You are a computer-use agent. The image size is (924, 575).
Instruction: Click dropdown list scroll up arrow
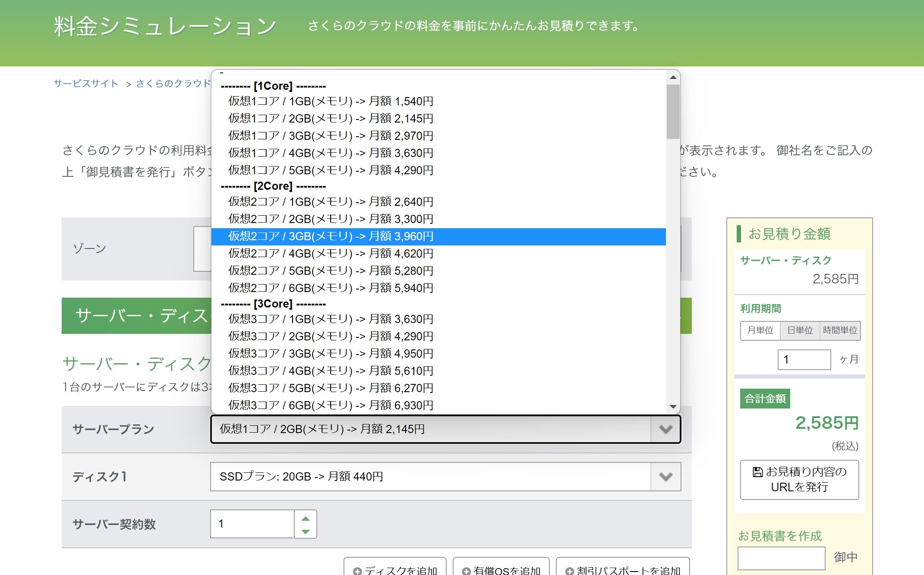(673, 77)
